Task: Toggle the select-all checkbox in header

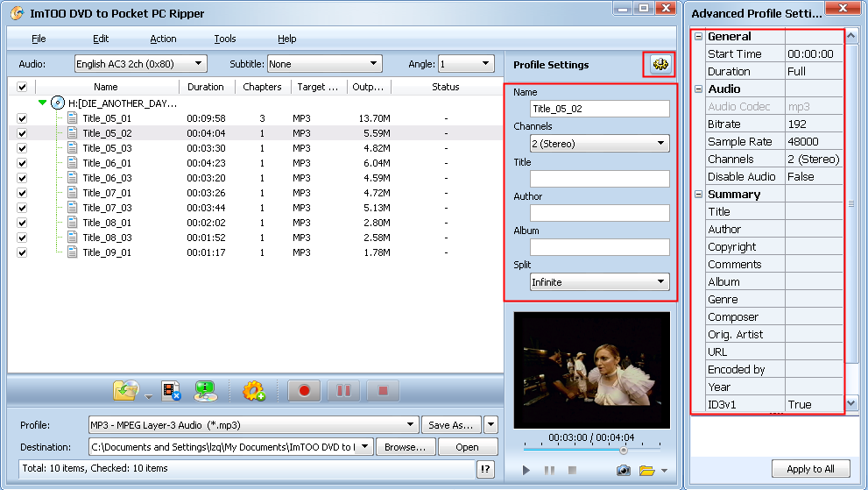Action: point(22,87)
